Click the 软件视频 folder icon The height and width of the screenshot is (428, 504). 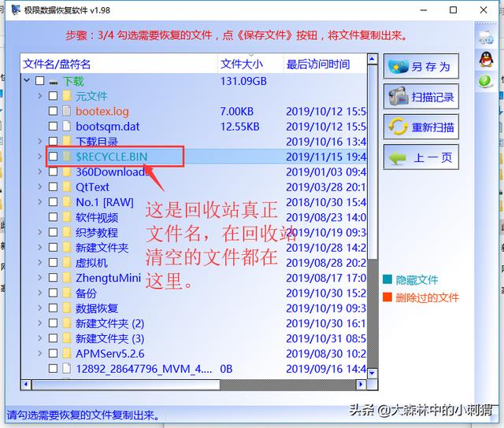66,217
